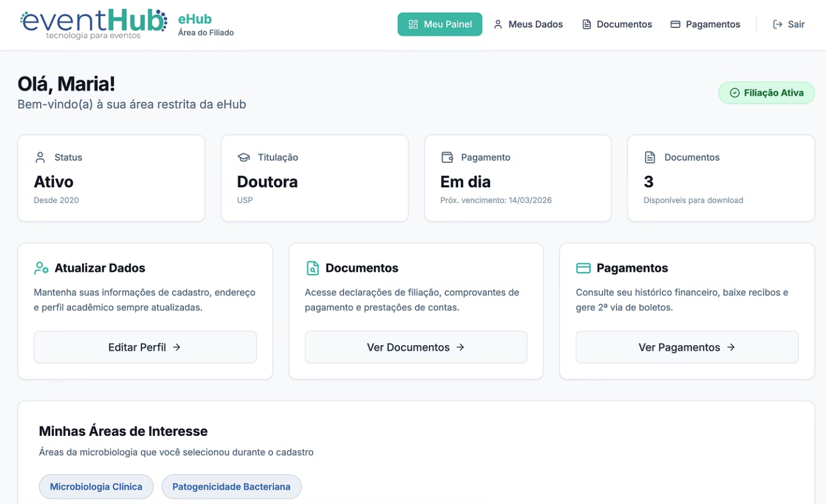Select the Documentos item in the navigation bar
The image size is (826, 504).
click(616, 24)
